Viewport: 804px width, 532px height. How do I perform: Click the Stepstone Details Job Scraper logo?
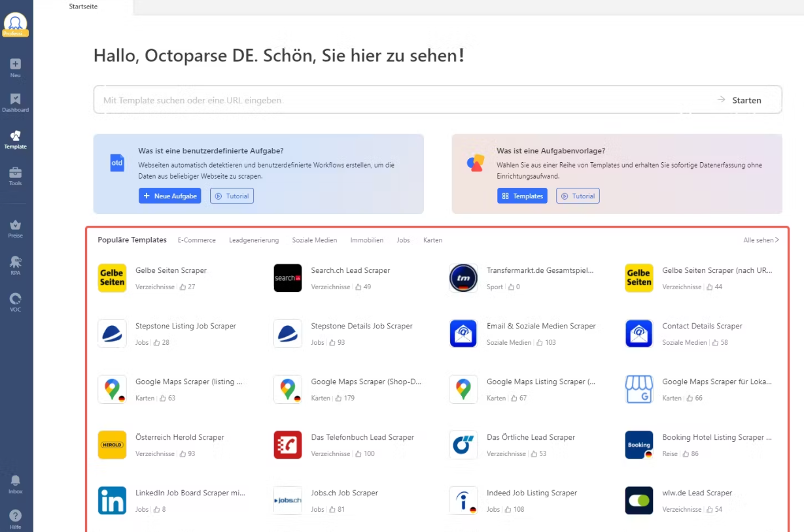coord(288,334)
